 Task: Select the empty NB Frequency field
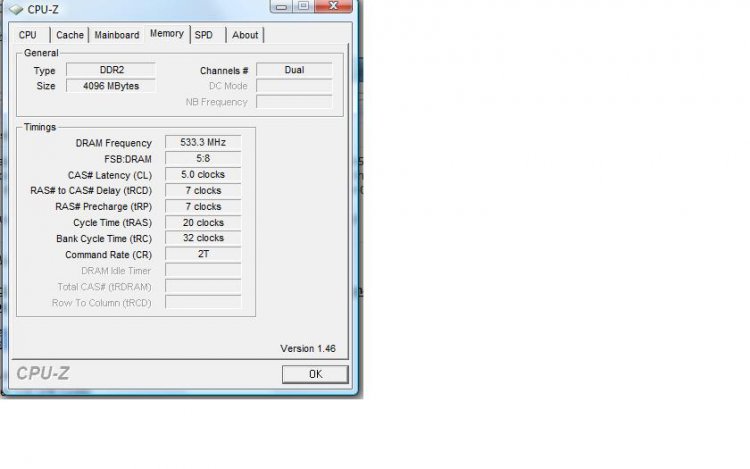pyautogui.click(x=294, y=102)
